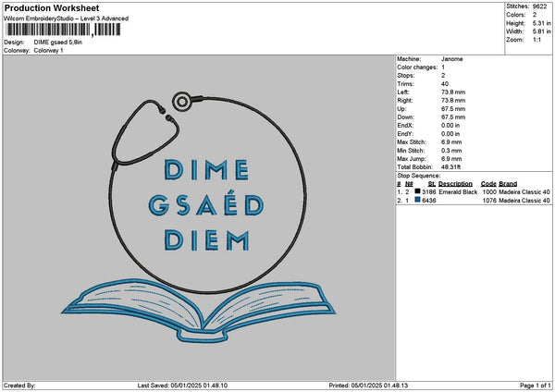Screen dimensions: 555x392
Task: Click stitch count '3186' in stop row 1
Action: [x=429, y=192]
